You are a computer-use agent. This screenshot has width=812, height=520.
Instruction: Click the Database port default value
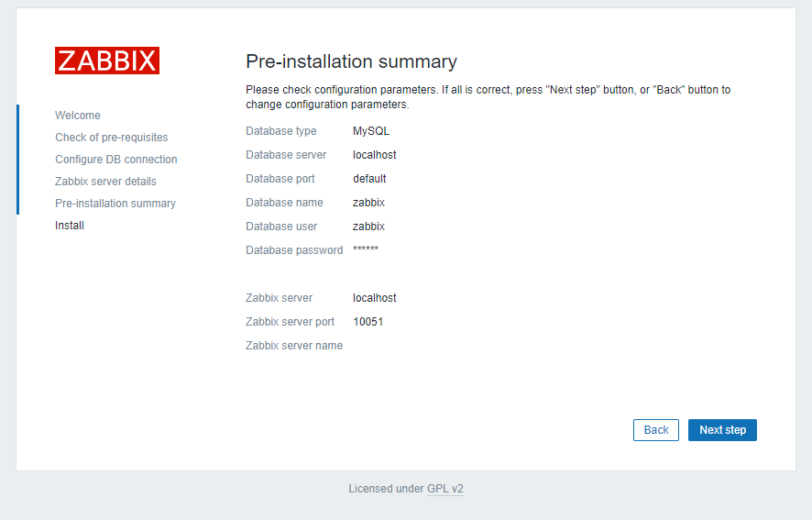[369, 179]
